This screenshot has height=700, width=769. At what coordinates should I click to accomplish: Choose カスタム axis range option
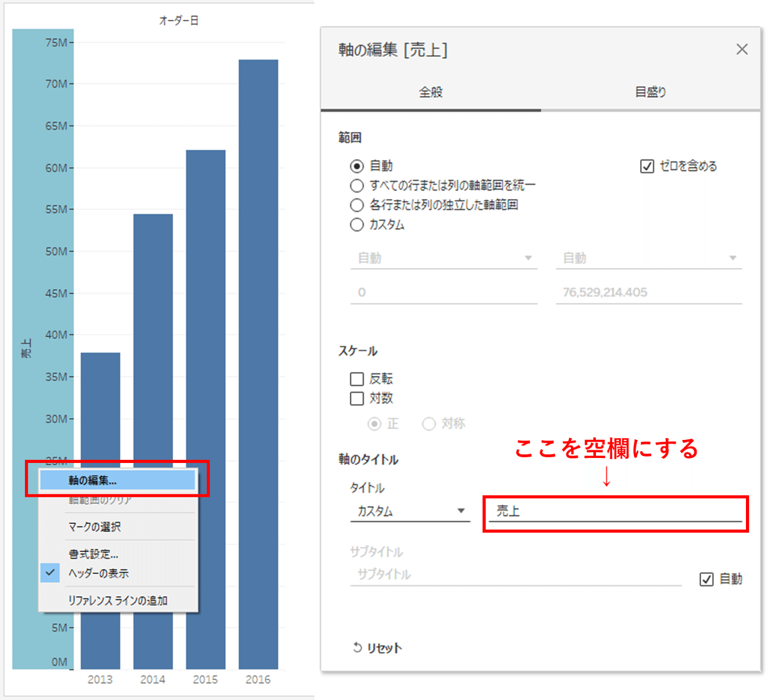click(358, 224)
